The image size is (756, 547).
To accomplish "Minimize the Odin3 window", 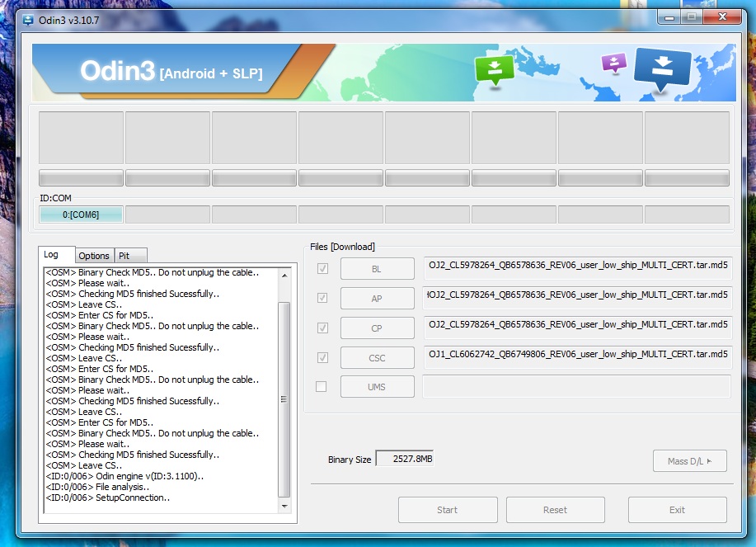I will [x=669, y=17].
